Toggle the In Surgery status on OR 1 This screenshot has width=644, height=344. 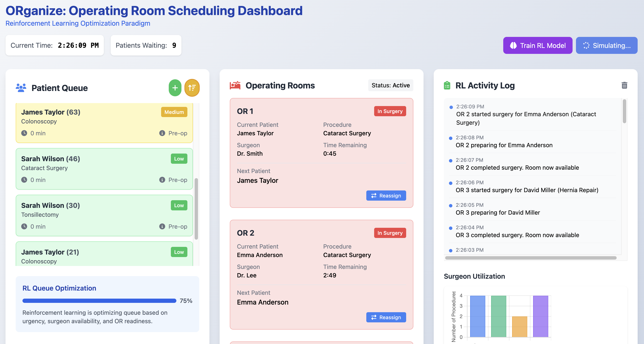(390, 111)
